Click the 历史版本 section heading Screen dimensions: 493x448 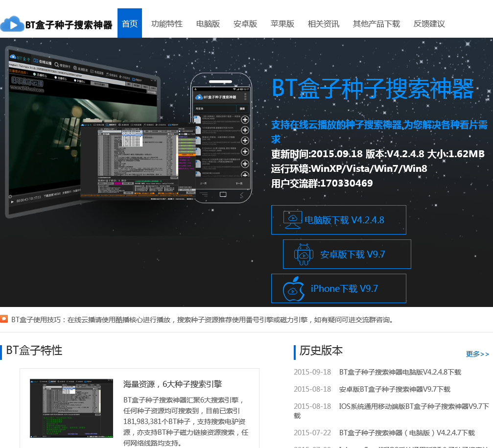tap(321, 351)
